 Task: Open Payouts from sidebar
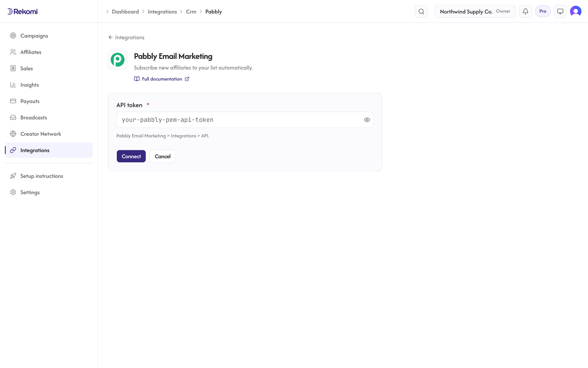pos(49,101)
